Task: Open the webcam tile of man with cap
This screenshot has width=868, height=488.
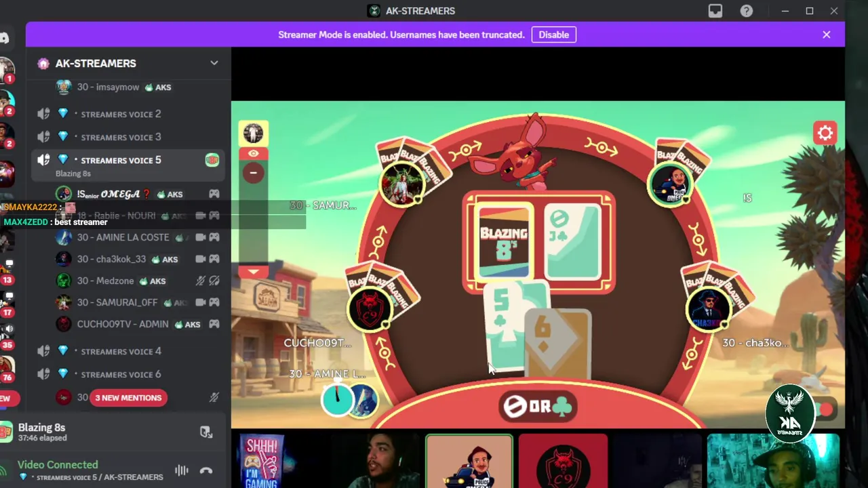Action: (773, 461)
